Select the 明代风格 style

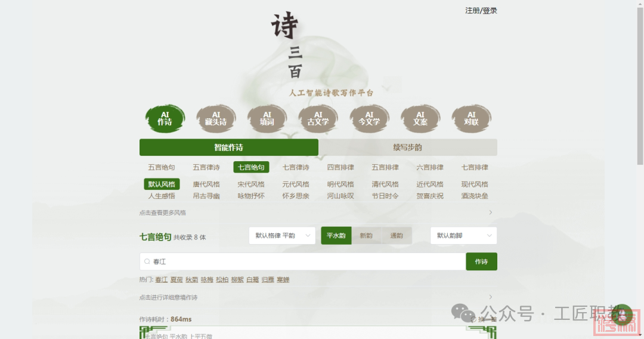click(340, 184)
